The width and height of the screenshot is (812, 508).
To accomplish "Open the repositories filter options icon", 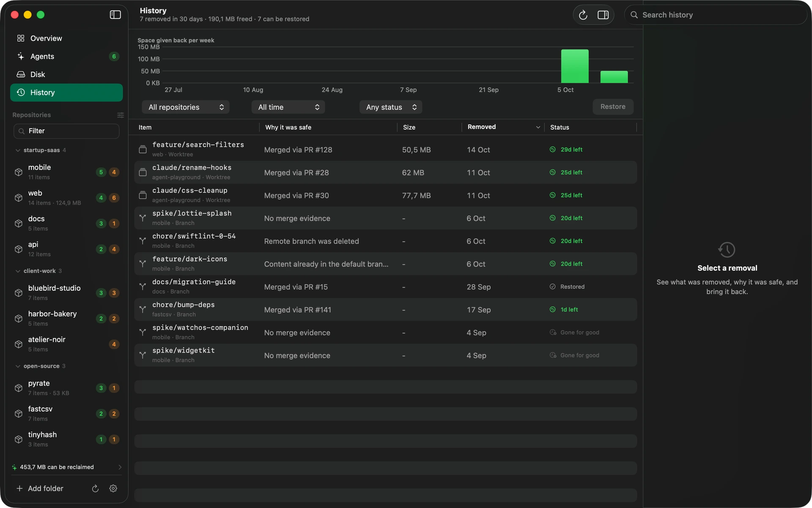I will pyautogui.click(x=121, y=115).
